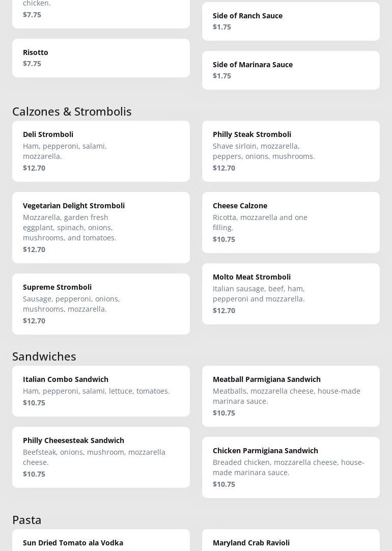Screen dimensions: 392x551
Task: Add Side of Marinara Sauce item
Action: coord(291,70)
